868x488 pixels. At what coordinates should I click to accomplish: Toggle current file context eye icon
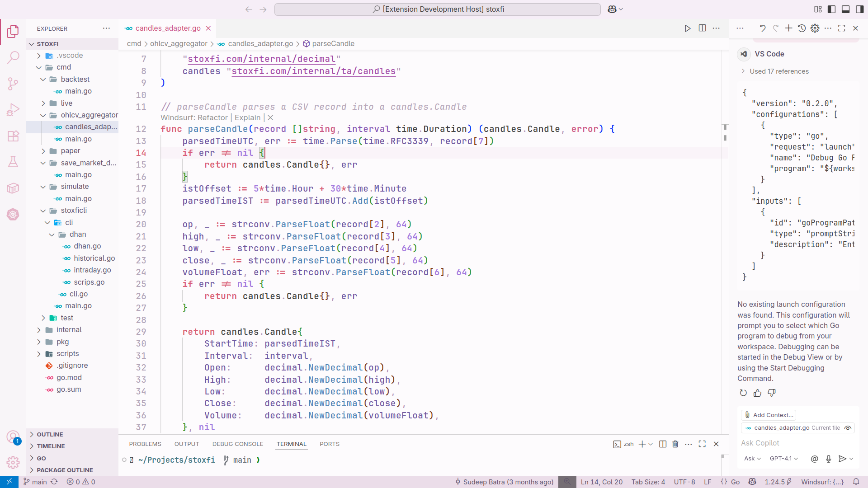pyautogui.click(x=848, y=428)
